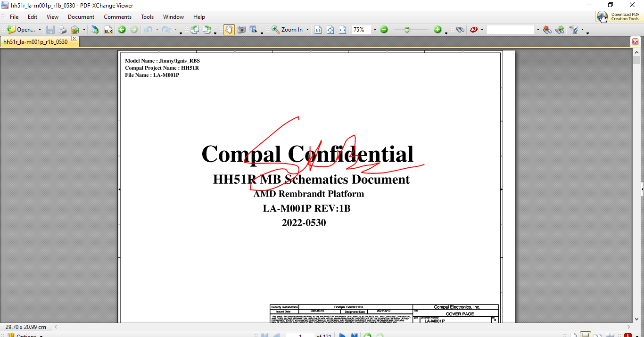This screenshot has height=337, width=644.
Task: Click the Zoom In magnifier tool
Action: tap(288, 30)
